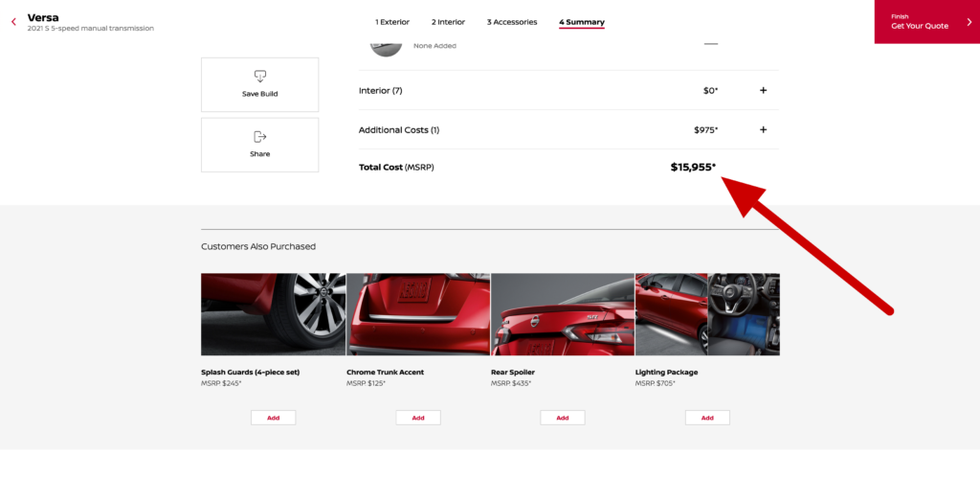This screenshot has height=478, width=980.
Task: Add Splash Guards to the build
Action: [273, 418]
